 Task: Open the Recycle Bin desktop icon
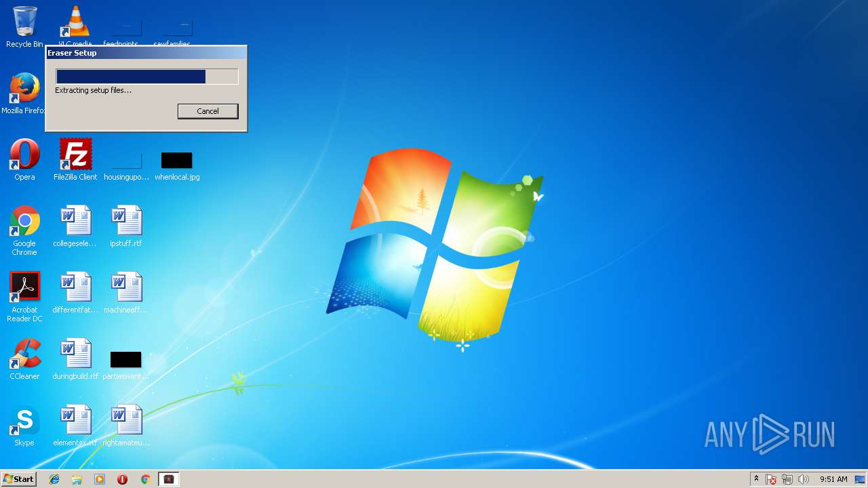[x=24, y=27]
